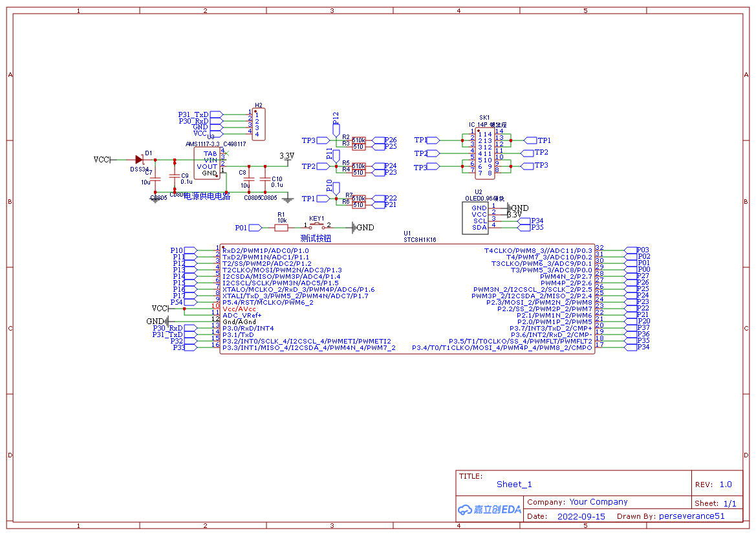Select the 电源供电电路 annotation text
The width and height of the screenshot is (756, 535).
click(x=208, y=197)
